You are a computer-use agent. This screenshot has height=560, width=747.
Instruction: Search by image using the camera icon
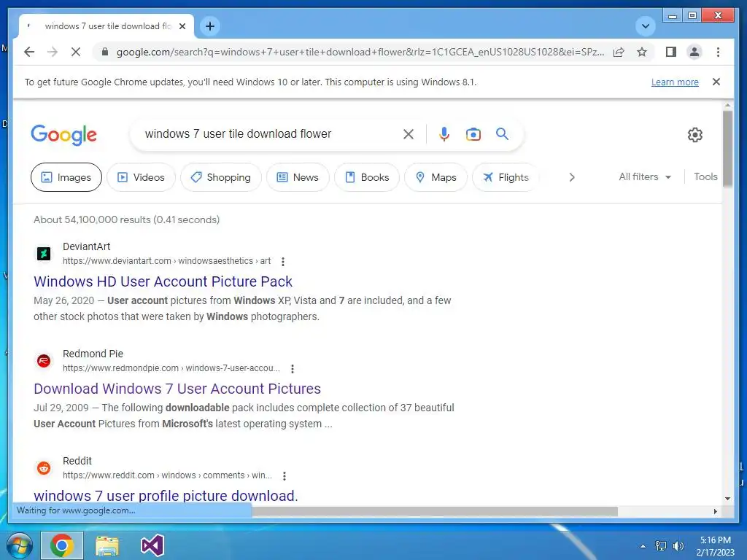pos(473,134)
